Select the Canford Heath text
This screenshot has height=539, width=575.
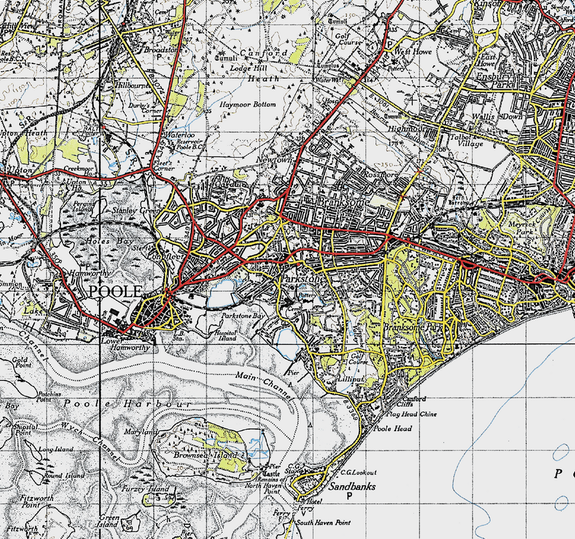[264, 66]
